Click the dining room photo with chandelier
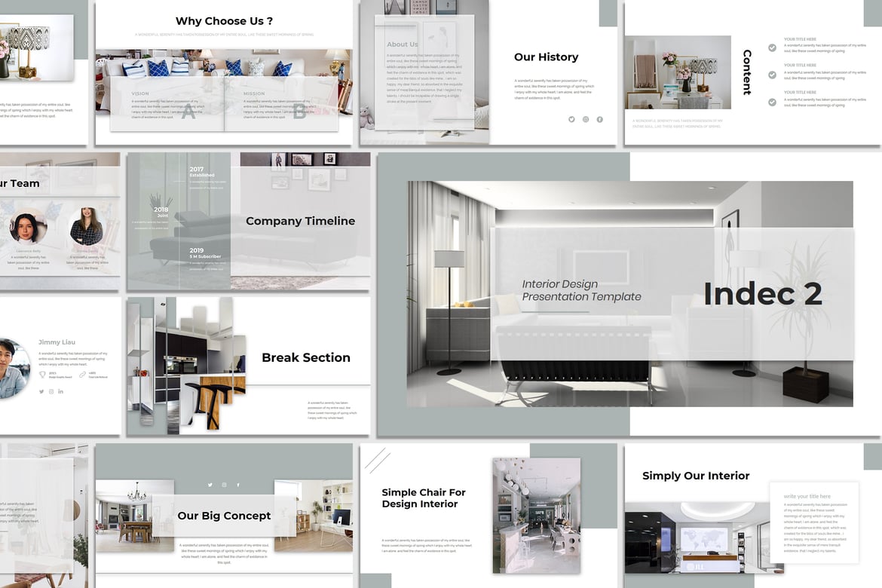Screen dimensions: 882x588 pos(135,515)
